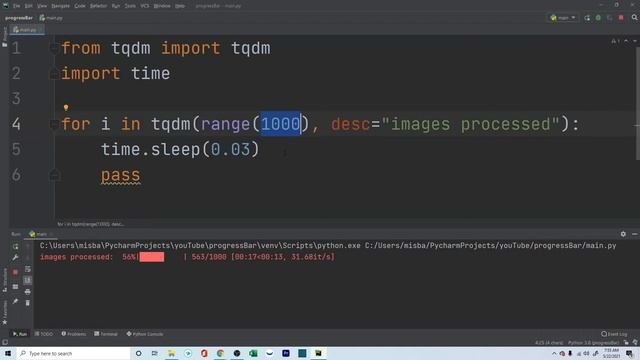The image size is (640, 360).
Task: Stop the process with red Run panel button
Action: tap(16, 272)
